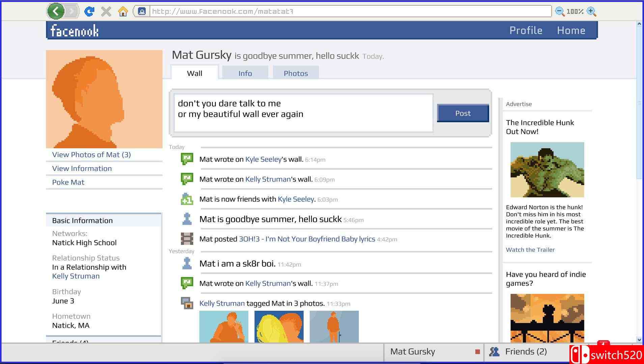
Task: Click View Photos of Mat (3)
Action: click(x=91, y=155)
